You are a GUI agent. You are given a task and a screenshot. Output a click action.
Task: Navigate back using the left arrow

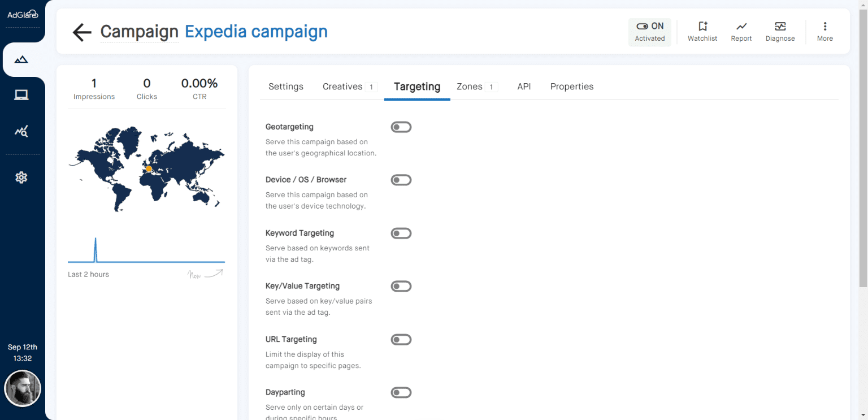click(81, 32)
